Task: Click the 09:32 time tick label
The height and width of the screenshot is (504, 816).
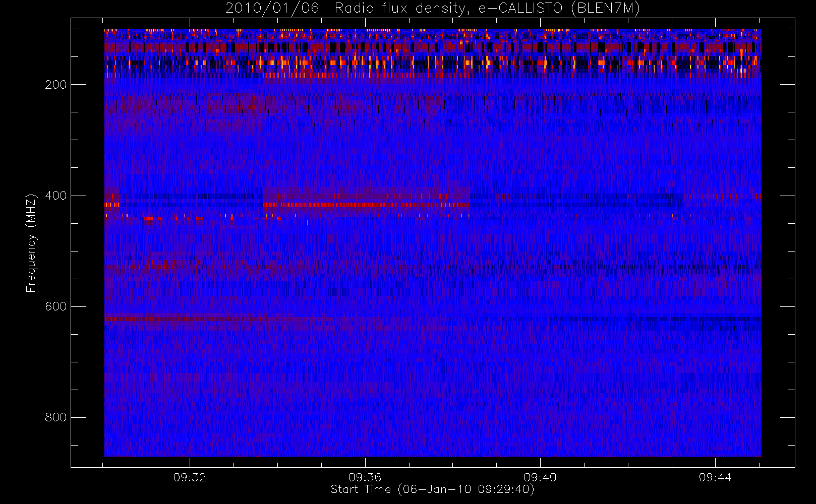Action: coord(190,477)
